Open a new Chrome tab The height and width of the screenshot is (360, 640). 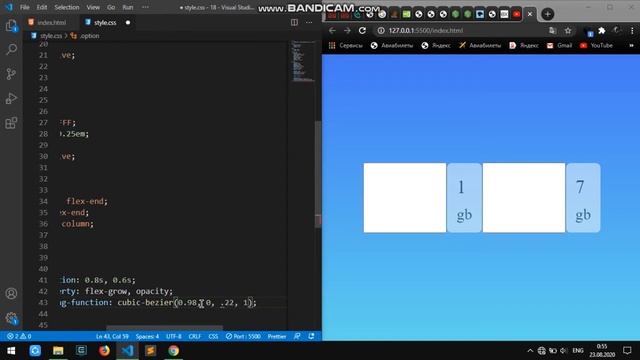pos(547,14)
